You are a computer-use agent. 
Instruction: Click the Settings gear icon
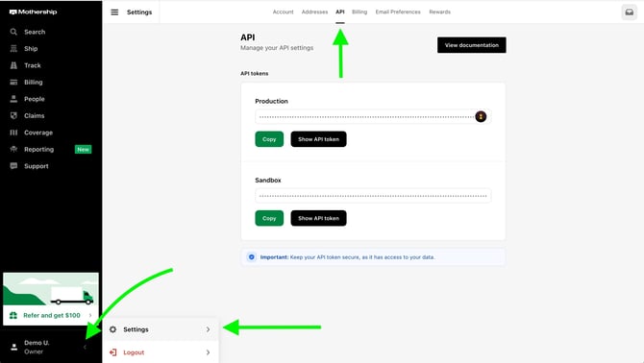point(113,329)
